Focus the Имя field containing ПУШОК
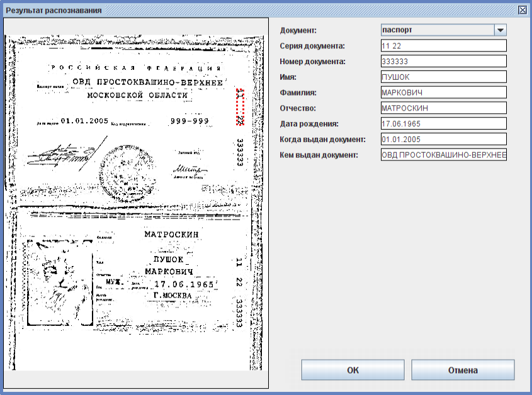532x395 pixels. [x=443, y=77]
